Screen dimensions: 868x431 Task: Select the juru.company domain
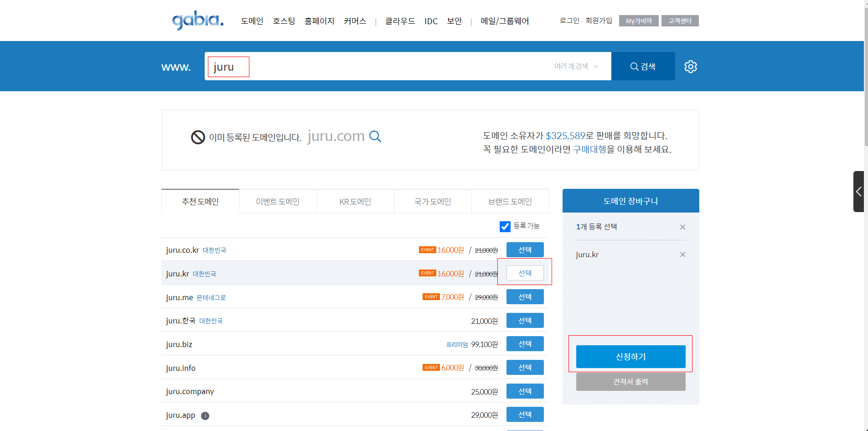[525, 391]
